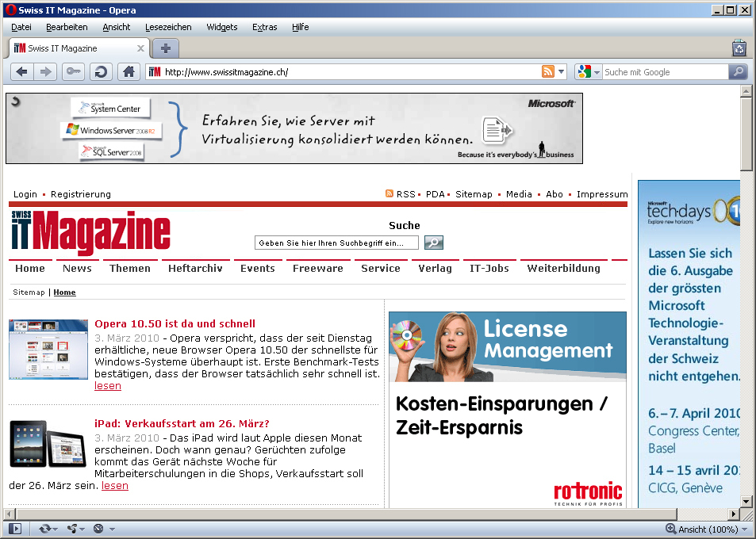Click the website search magnifier button

click(433, 243)
